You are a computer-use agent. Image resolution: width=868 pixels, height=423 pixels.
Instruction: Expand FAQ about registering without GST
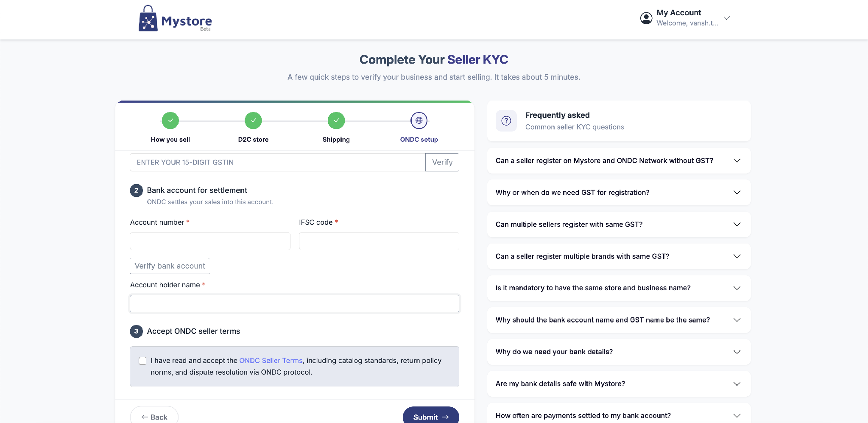coord(619,161)
